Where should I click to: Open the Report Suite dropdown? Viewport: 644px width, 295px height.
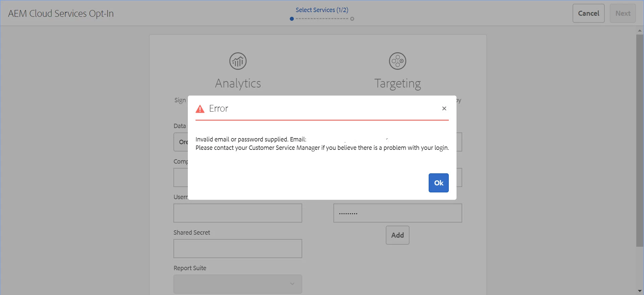(x=238, y=284)
